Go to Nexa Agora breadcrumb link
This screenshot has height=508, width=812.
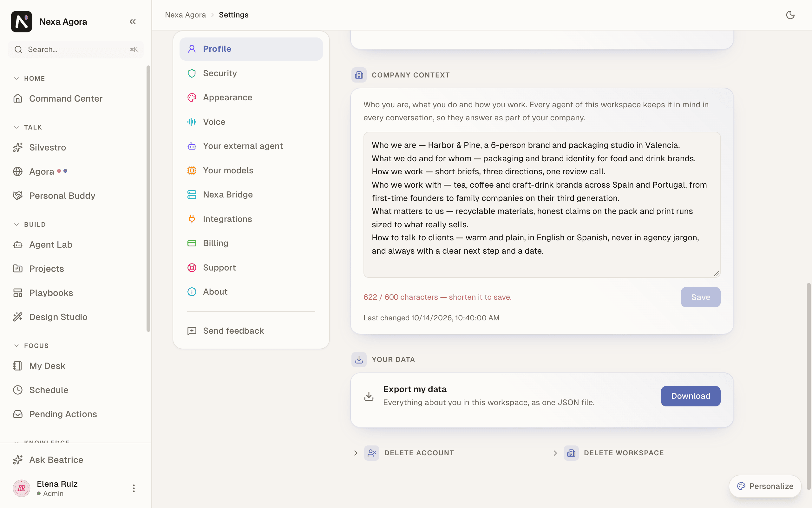point(186,15)
